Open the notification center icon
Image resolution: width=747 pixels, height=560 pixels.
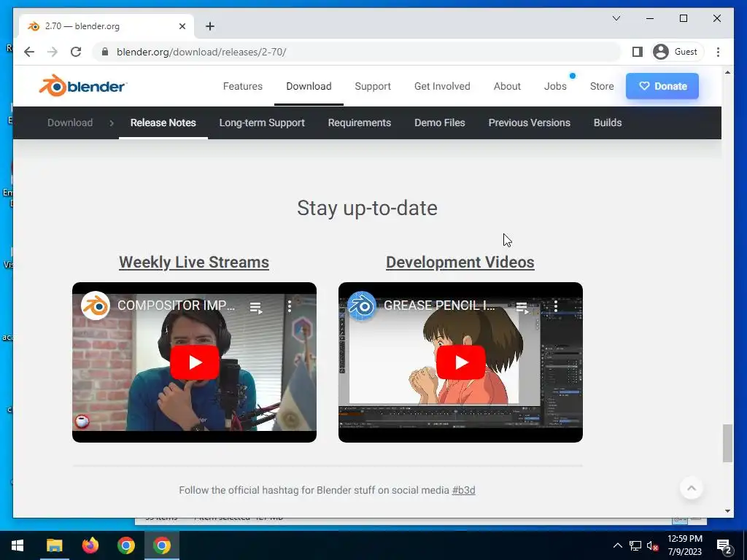[x=724, y=546]
